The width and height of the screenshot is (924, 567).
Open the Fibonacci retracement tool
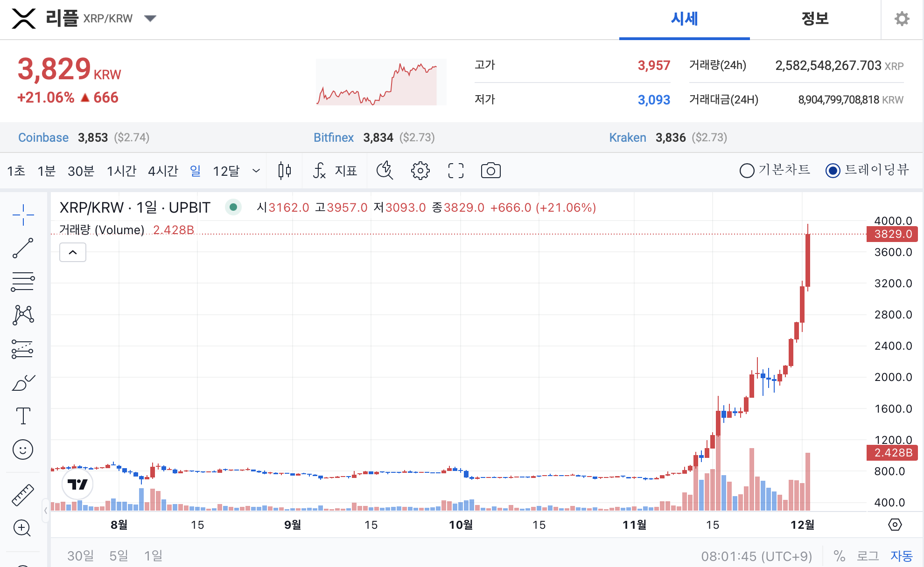(x=23, y=282)
